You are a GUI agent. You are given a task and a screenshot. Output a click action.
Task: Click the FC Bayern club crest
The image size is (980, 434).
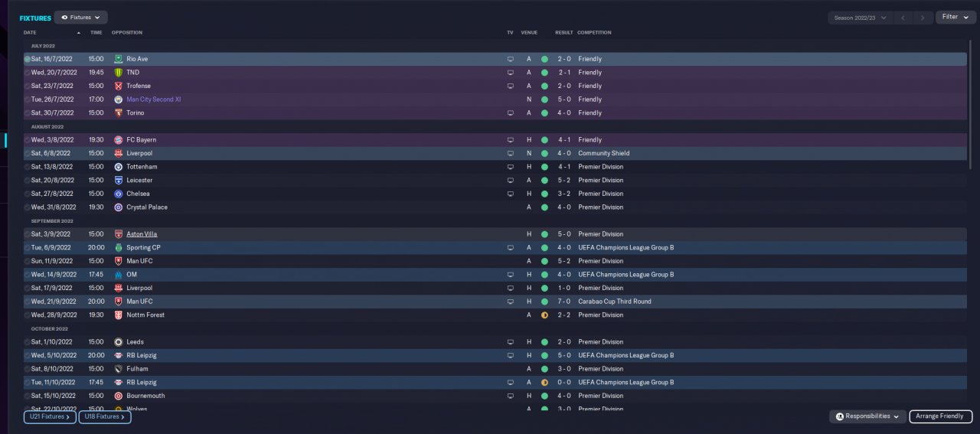point(118,140)
